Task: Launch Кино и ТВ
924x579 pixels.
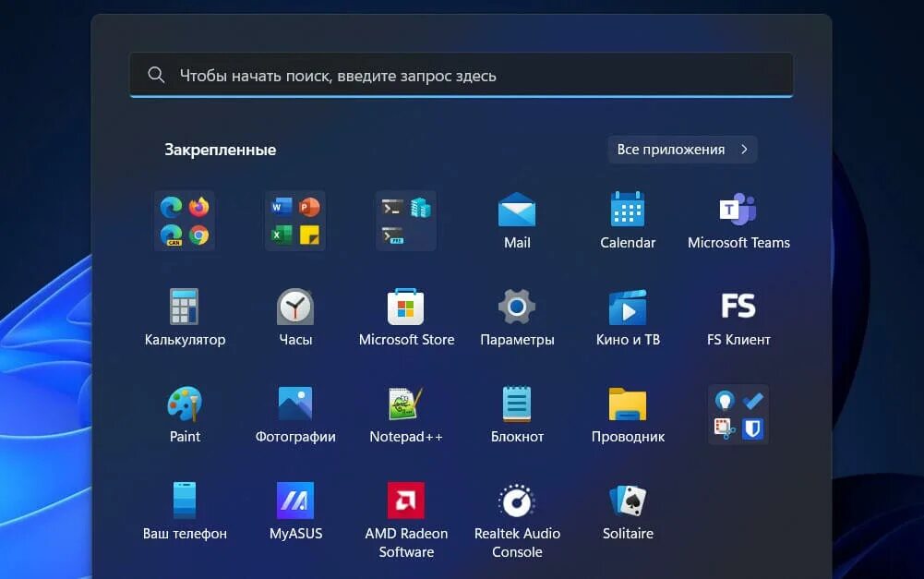Action: (x=628, y=318)
